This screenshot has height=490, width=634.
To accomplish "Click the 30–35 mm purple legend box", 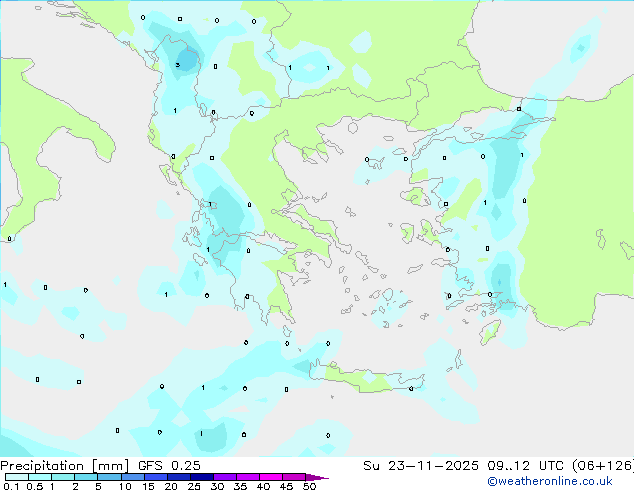I will 224,477.
